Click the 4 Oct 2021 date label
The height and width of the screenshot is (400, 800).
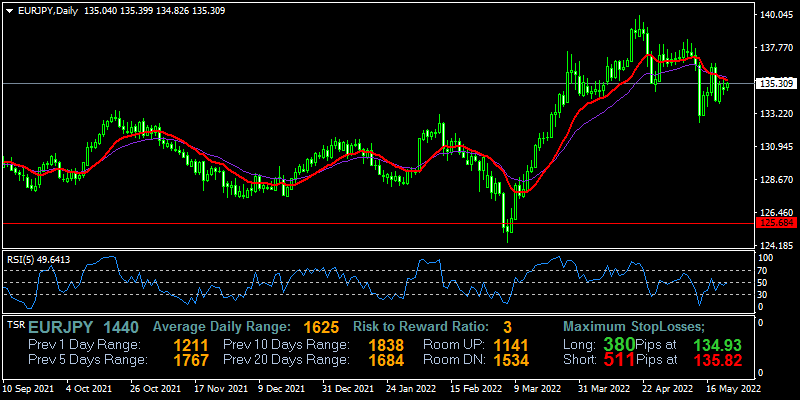pos(88,387)
